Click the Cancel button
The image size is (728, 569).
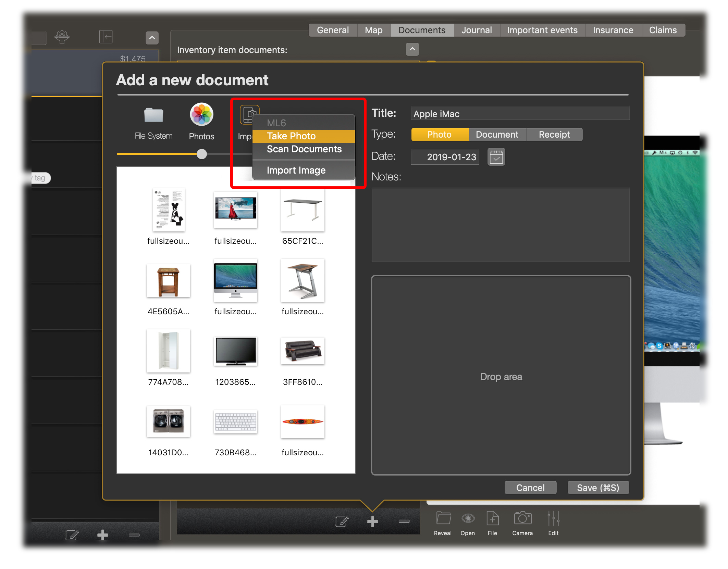tap(530, 488)
